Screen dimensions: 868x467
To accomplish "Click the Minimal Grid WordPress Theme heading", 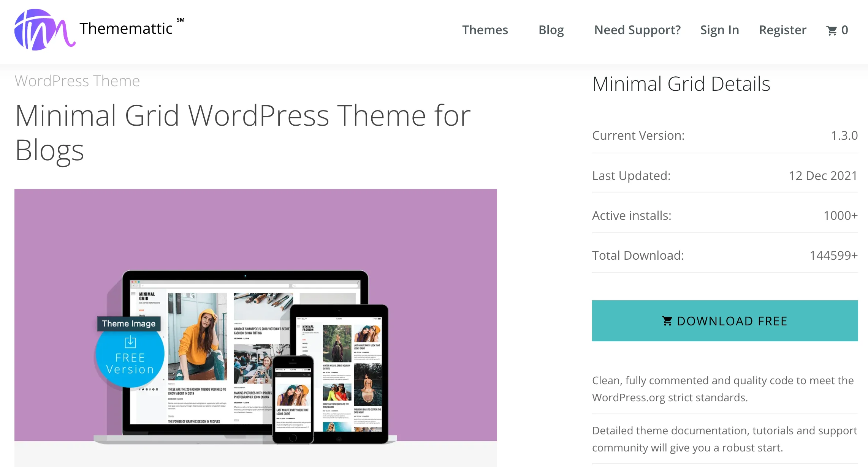I will (243, 133).
